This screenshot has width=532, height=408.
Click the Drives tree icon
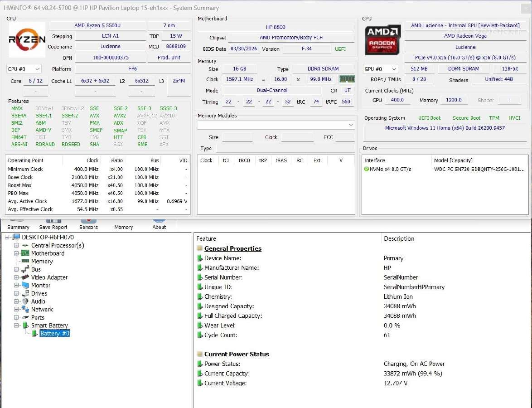point(25,293)
